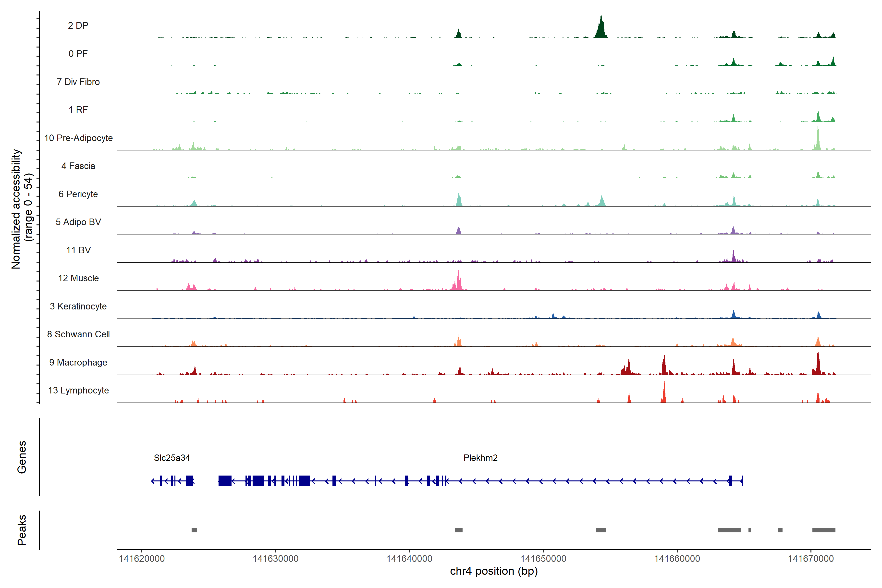The width and height of the screenshot is (882, 588).
Task: Click the 10 Pre-Adipocyte track label
Action: pos(78,138)
